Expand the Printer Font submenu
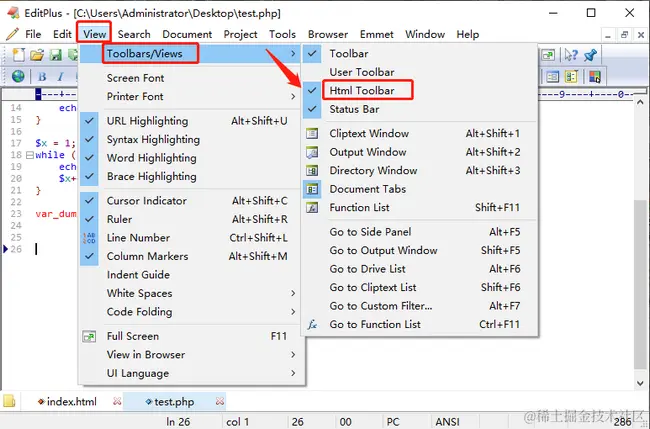Image resolution: width=650 pixels, height=429 pixels. [191, 97]
